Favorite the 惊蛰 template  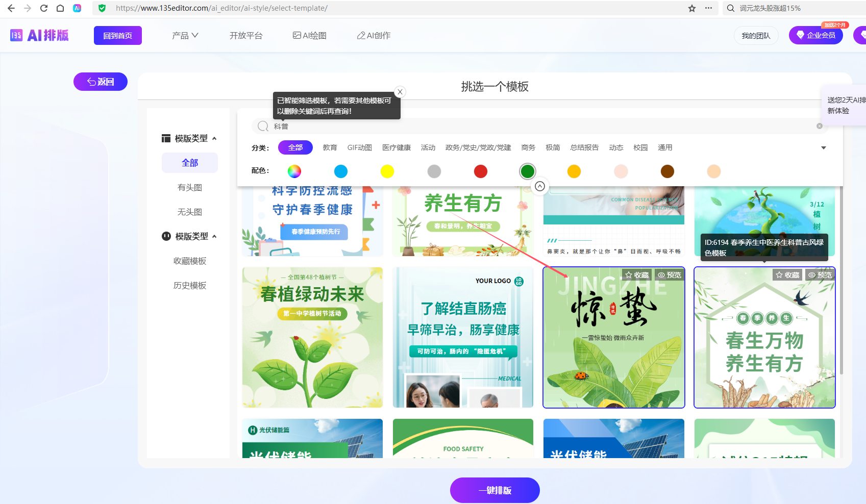point(637,275)
